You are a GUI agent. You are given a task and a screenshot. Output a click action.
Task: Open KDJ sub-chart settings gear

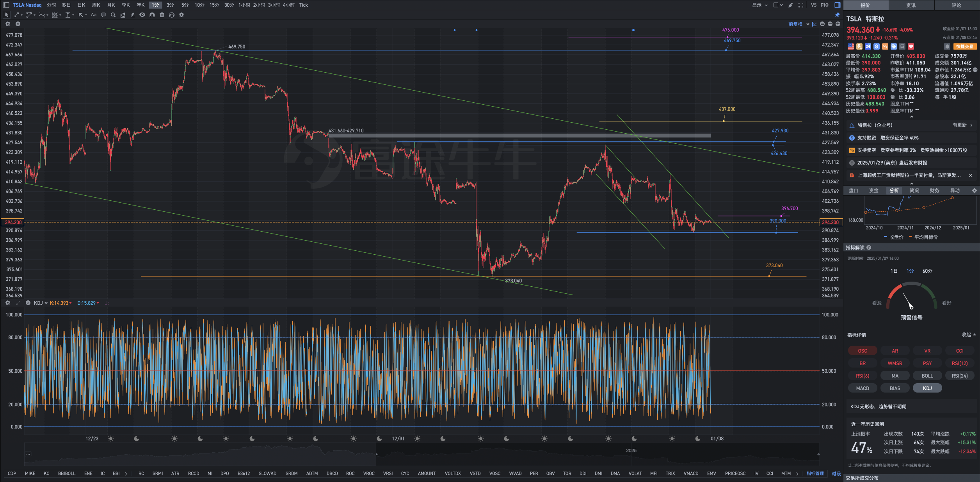click(7, 303)
